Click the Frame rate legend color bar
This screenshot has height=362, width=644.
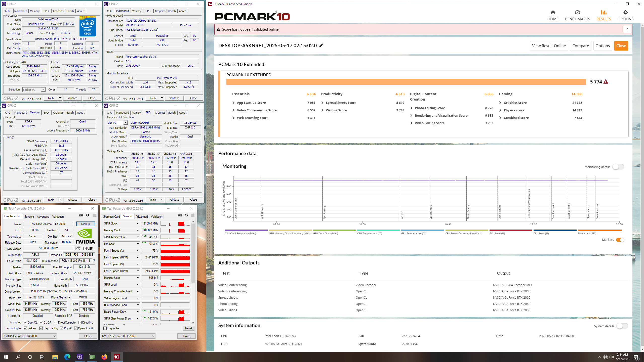[x=600, y=230]
